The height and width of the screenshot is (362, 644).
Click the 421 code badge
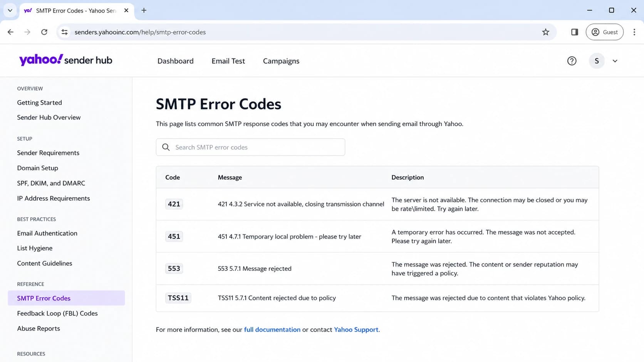[174, 204]
